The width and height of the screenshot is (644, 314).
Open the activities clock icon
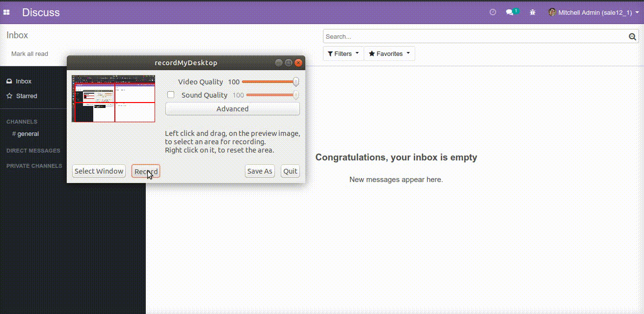pos(493,12)
